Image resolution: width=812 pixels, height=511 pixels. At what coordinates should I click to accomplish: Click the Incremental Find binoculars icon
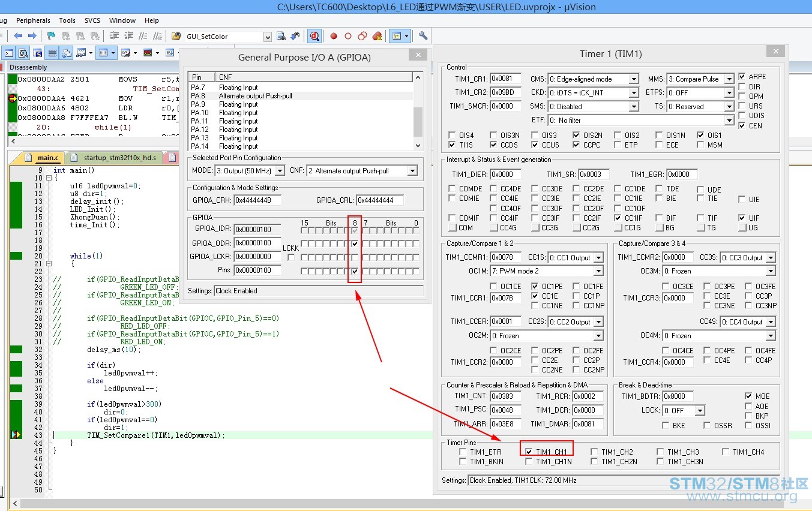tap(295, 36)
